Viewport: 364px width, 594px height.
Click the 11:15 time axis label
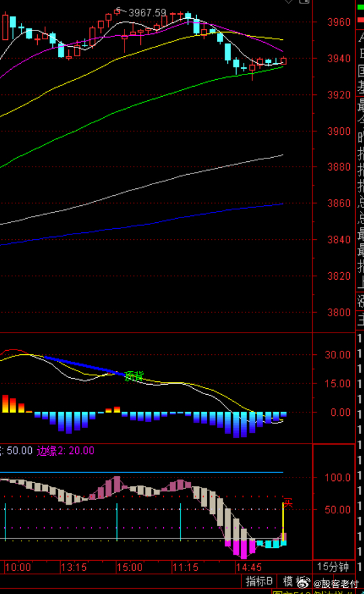click(x=185, y=568)
